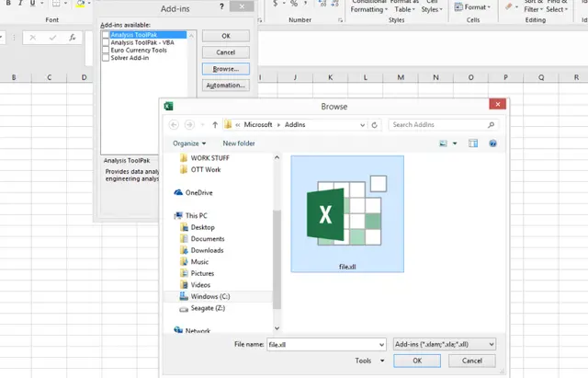Open the Automation... button
Image resolution: width=588 pixels, height=378 pixels.
point(226,86)
